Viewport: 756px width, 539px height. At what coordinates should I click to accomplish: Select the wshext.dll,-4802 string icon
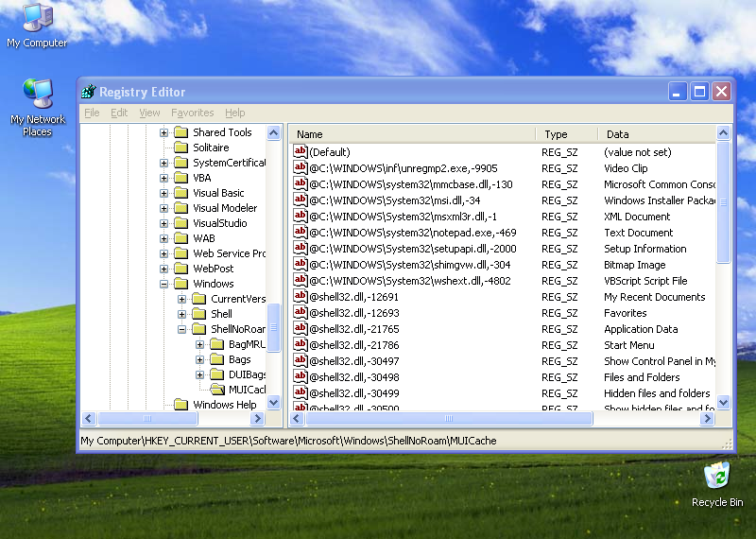pos(300,280)
